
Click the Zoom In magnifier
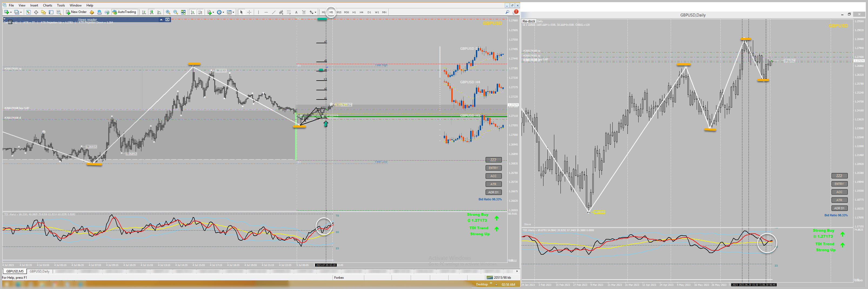coord(168,12)
